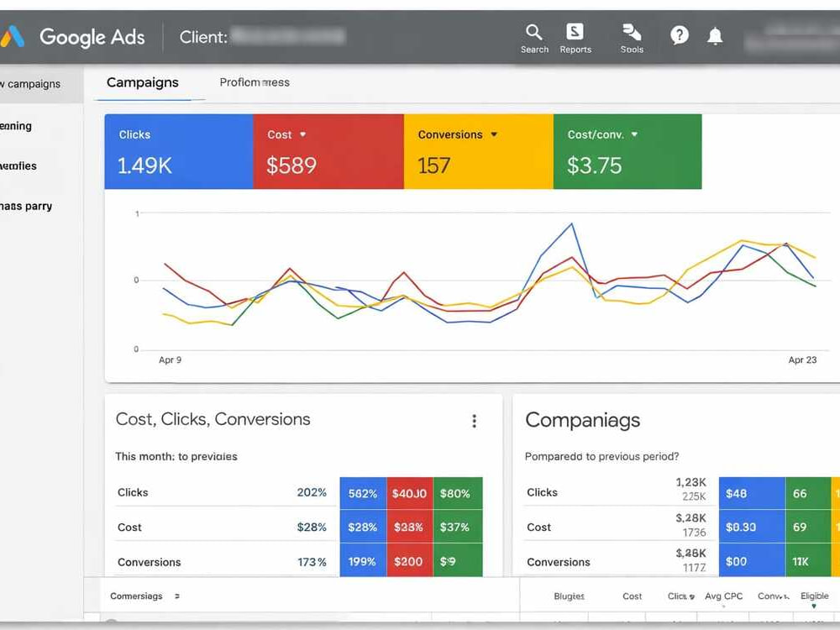
Task: Switch to the Proflcm mess tab
Action: pos(255,82)
